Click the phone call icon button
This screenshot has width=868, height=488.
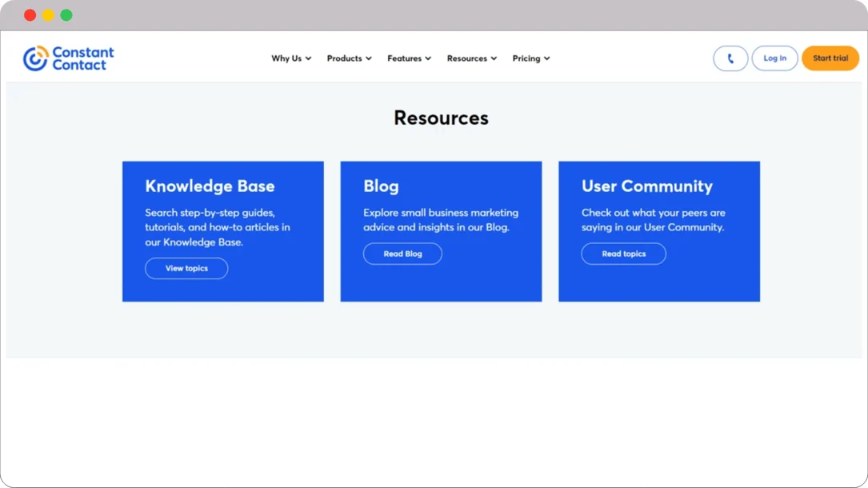pos(730,58)
